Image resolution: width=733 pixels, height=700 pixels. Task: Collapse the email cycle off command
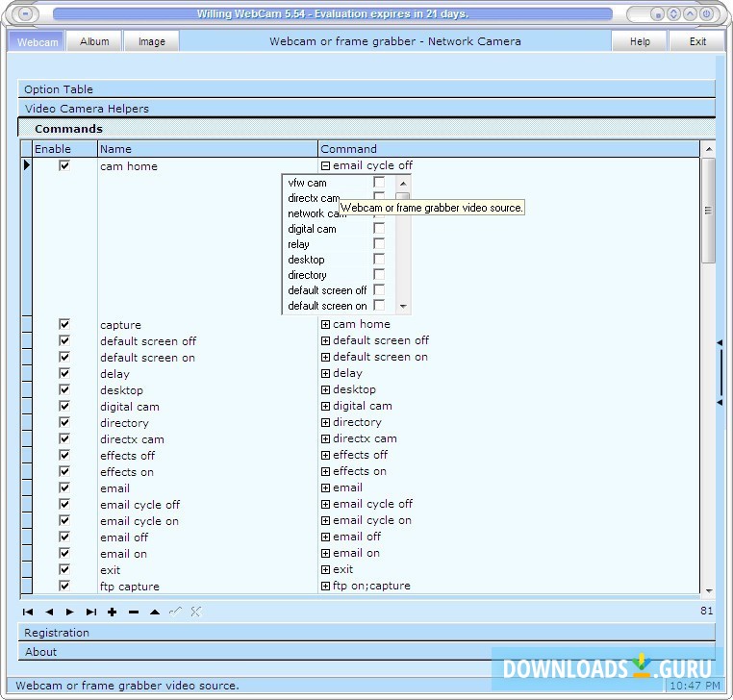pos(325,165)
